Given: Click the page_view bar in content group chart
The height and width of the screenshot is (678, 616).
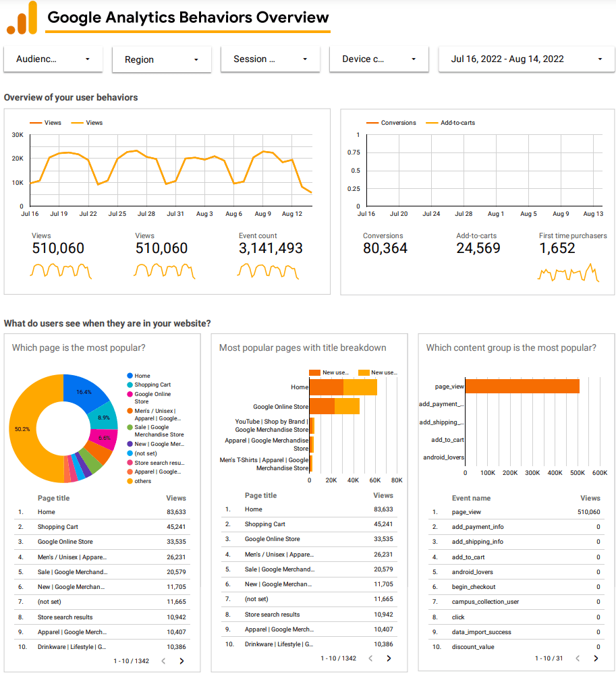Looking at the screenshot, I should [x=522, y=386].
